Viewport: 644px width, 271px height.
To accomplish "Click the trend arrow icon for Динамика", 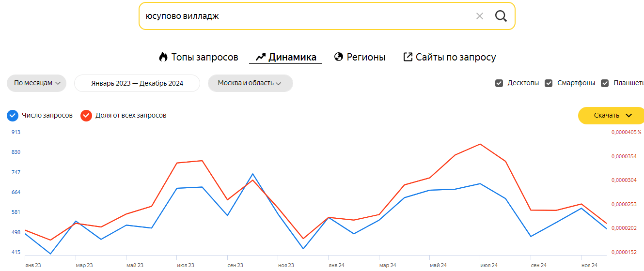I will click(x=261, y=57).
